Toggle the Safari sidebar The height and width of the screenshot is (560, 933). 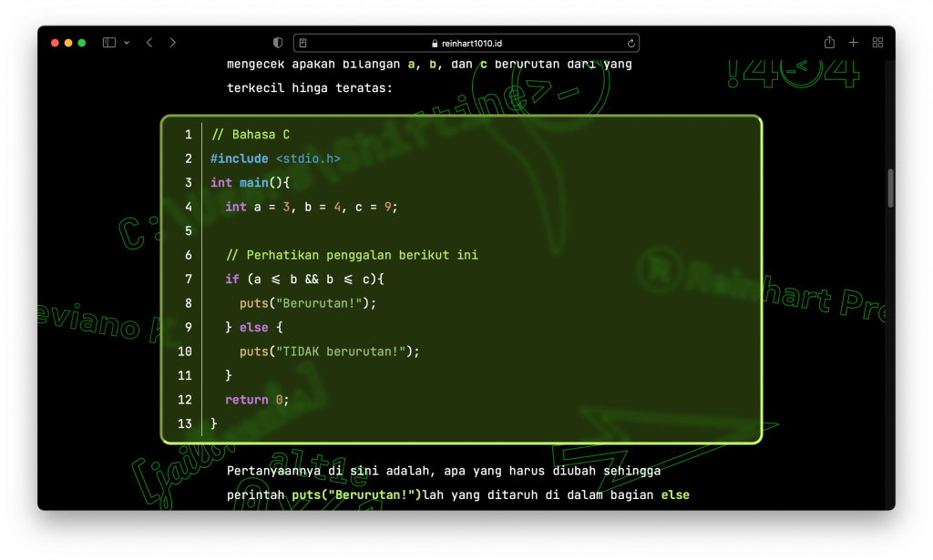[x=107, y=42]
